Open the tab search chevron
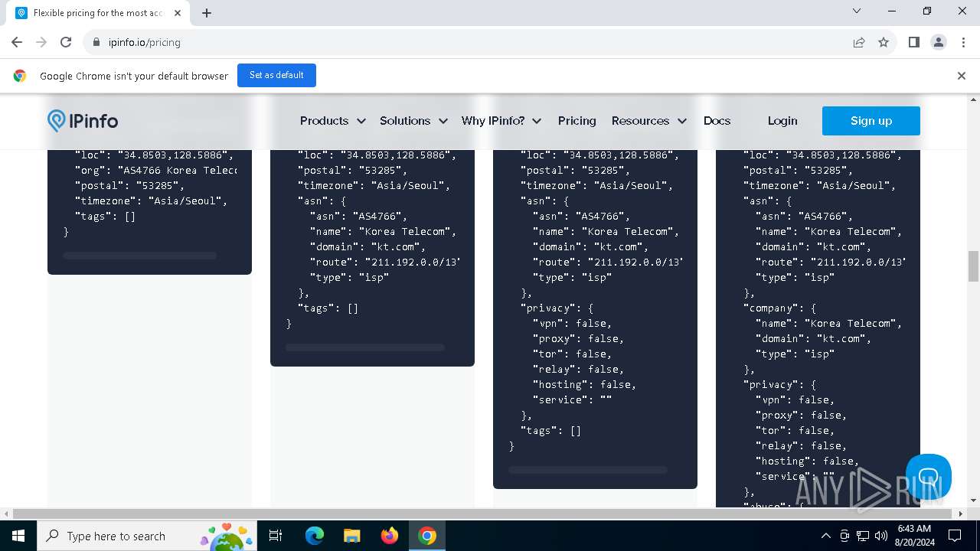 coord(857,11)
